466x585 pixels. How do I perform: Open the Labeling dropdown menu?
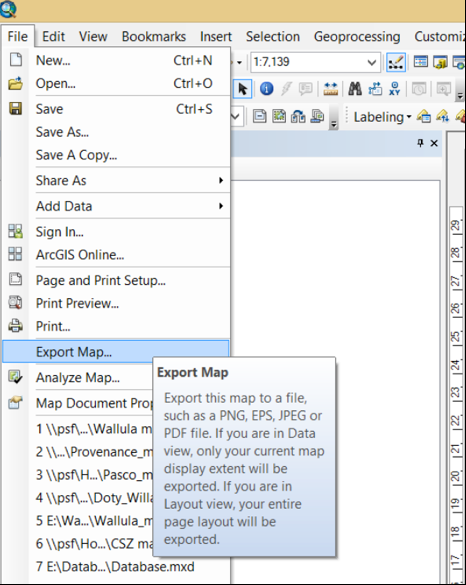(x=382, y=117)
